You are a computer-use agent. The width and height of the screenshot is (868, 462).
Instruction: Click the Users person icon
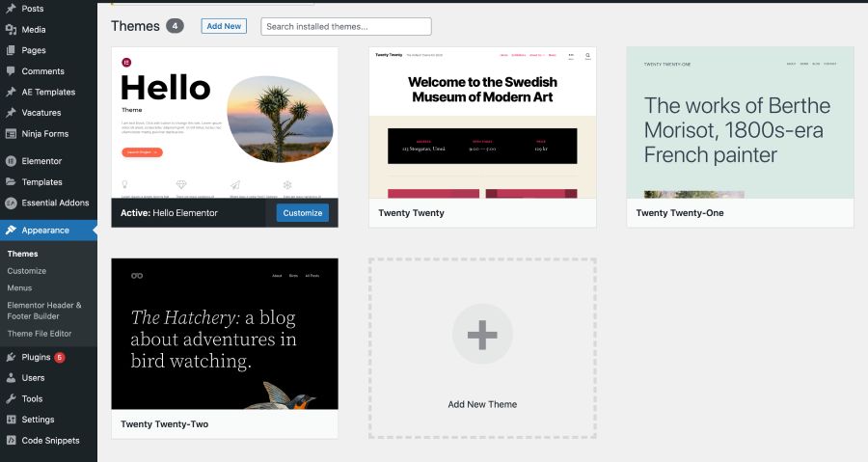point(11,378)
